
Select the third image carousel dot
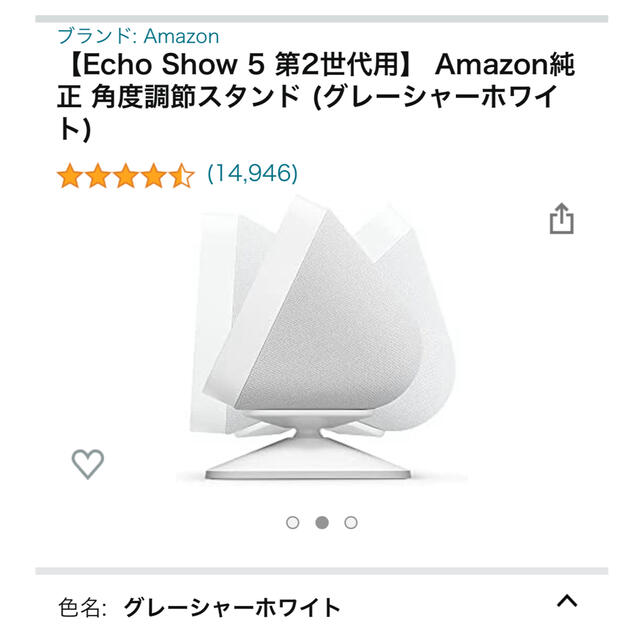(x=351, y=522)
